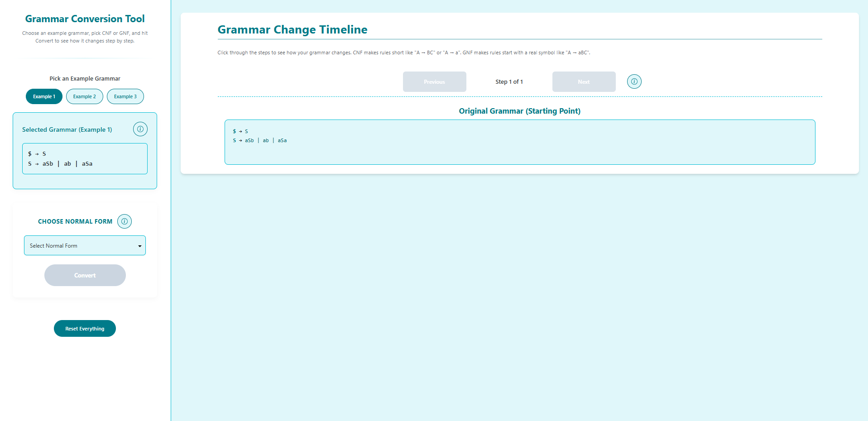The width and height of the screenshot is (868, 421).
Task: Open the info tooltip beside Selected Grammar
Action: point(140,129)
